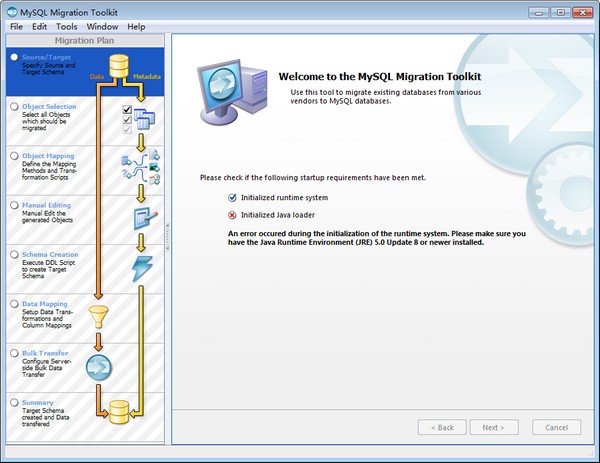Click the Object Selection tables icon
This screenshot has width=600, height=463.
(x=144, y=119)
